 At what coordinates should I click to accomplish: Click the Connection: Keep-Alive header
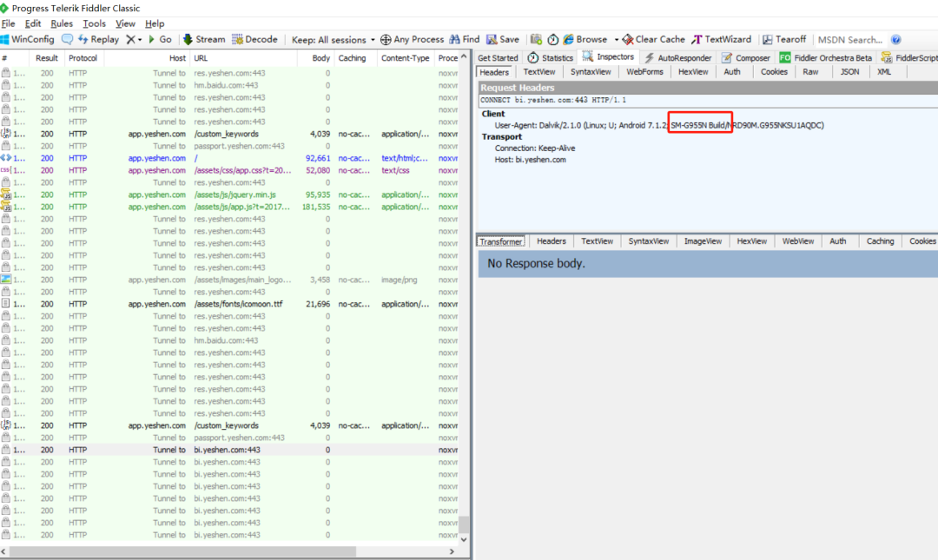(535, 148)
